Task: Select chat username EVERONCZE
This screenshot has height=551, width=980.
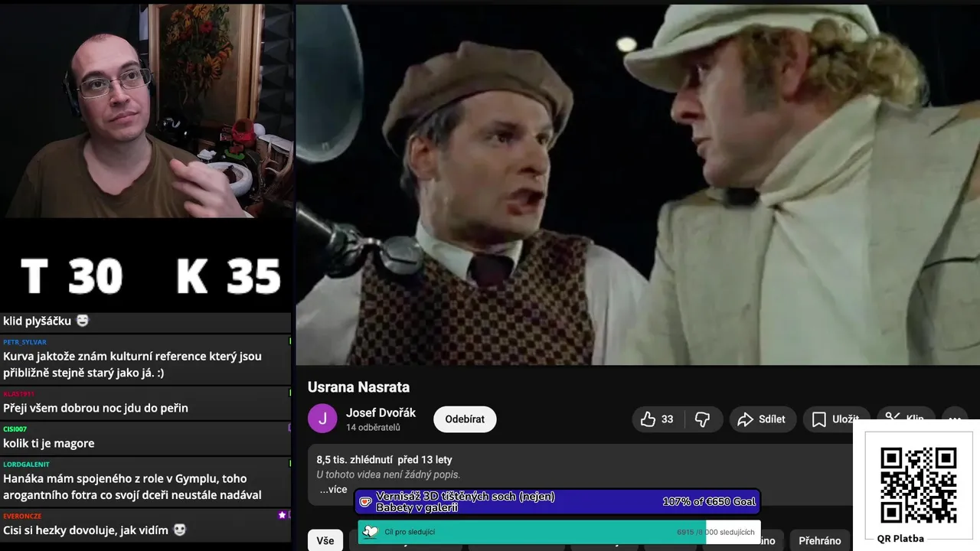Action: pyautogui.click(x=22, y=517)
